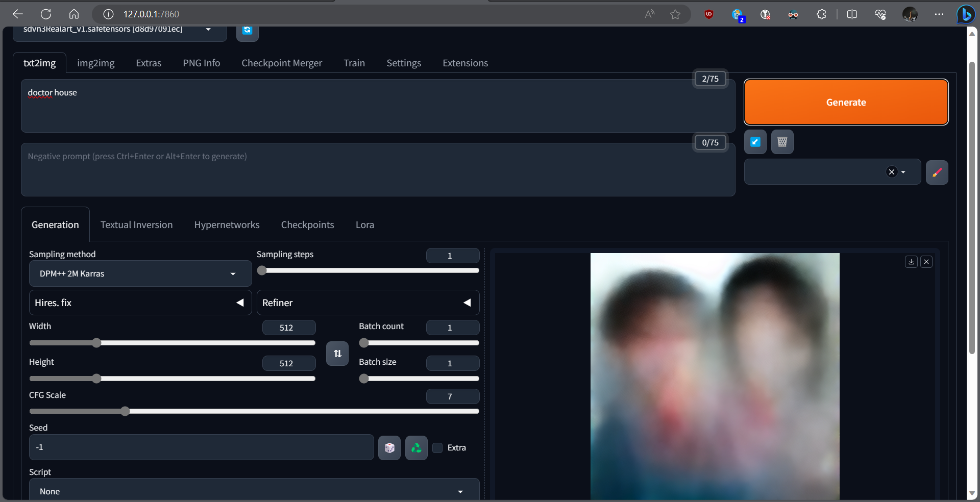Screen dimensions: 980x502
Task: Randomize the seed with the dice icon
Action: pyautogui.click(x=389, y=447)
